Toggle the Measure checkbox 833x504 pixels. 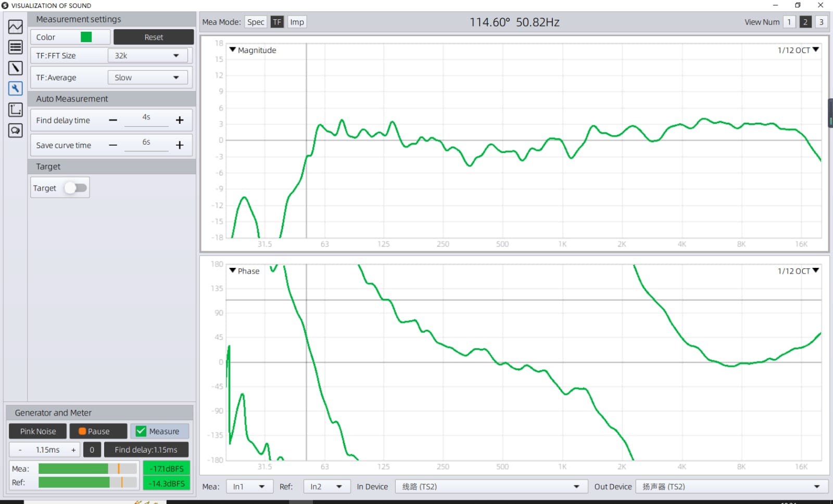141,431
